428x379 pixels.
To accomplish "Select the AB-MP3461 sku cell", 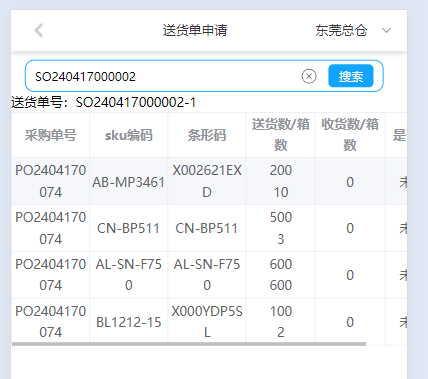I will (x=129, y=182).
